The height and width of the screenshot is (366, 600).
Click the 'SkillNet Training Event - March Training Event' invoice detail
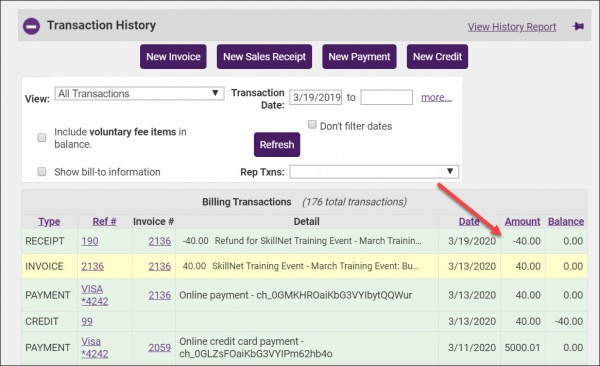[x=315, y=266]
